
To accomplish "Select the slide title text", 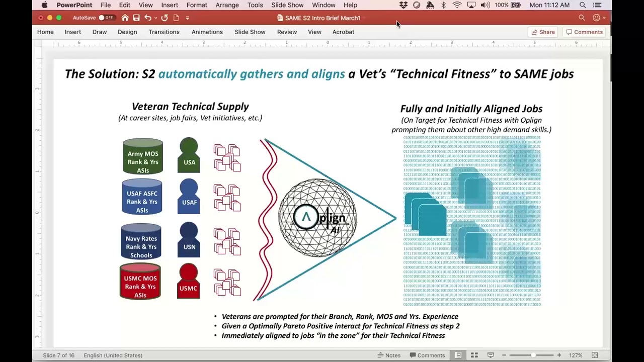I will (319, 74).
